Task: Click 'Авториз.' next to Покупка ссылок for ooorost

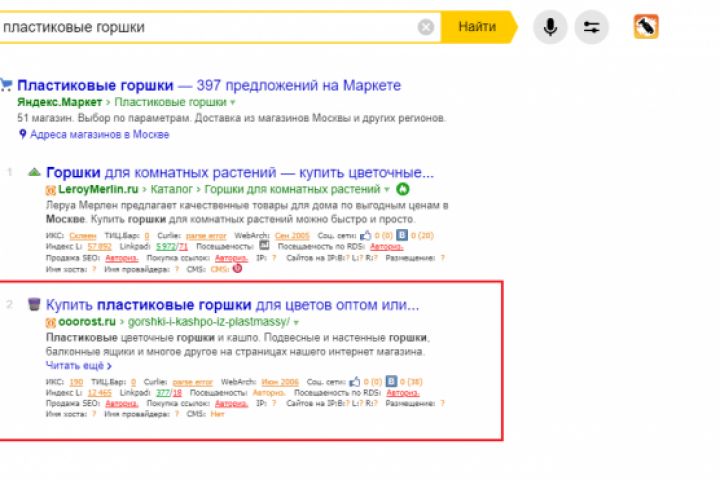Action: pyautogui.click(x=231, y=403)
